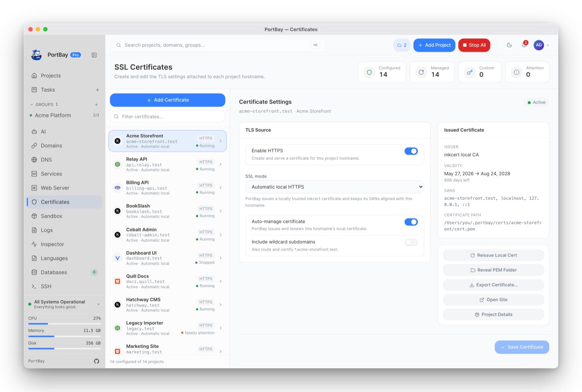Image resolution: width=582 pixels, height=392 pixels.
Task: Open account menu chevron beside avatar
Action: 547,45
